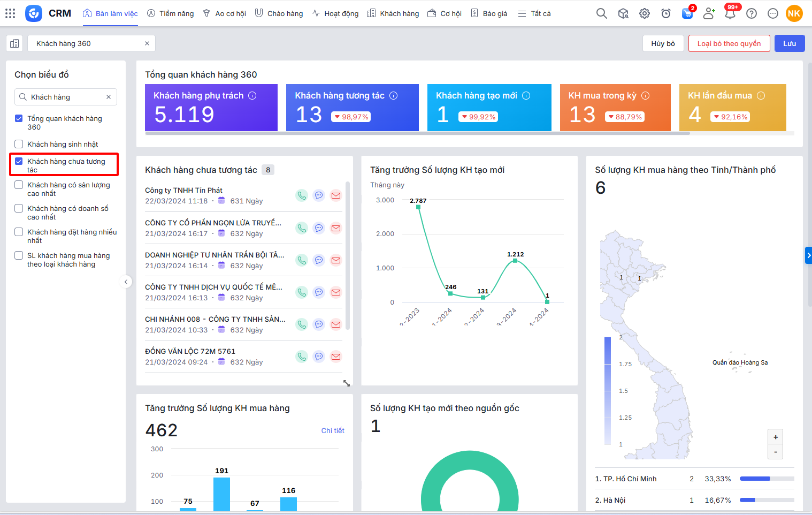Viewport: 812px width, 515px height.
Task: Check Khách hàng đặt hàng nhiều nhất
Action: point(19,232)
